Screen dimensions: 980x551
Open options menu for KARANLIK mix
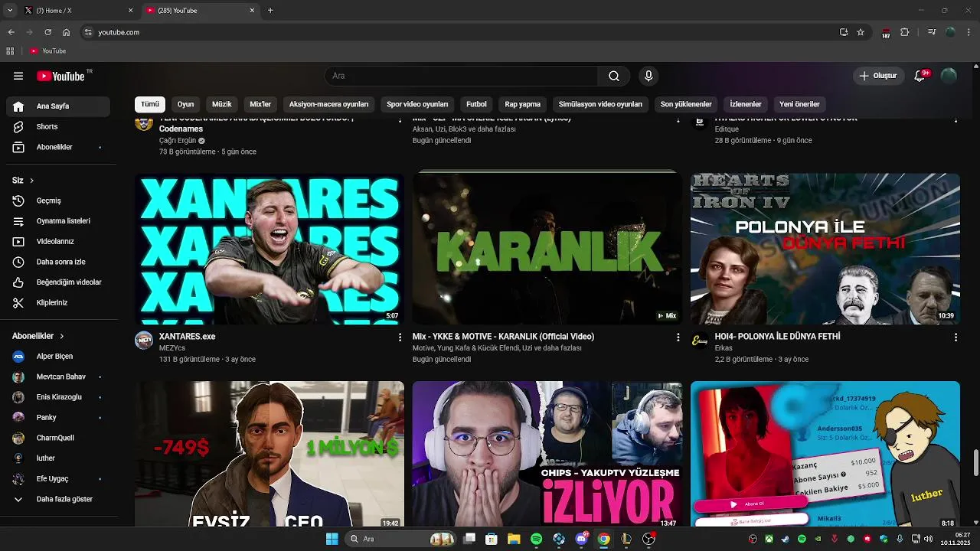tap(678, 337)
